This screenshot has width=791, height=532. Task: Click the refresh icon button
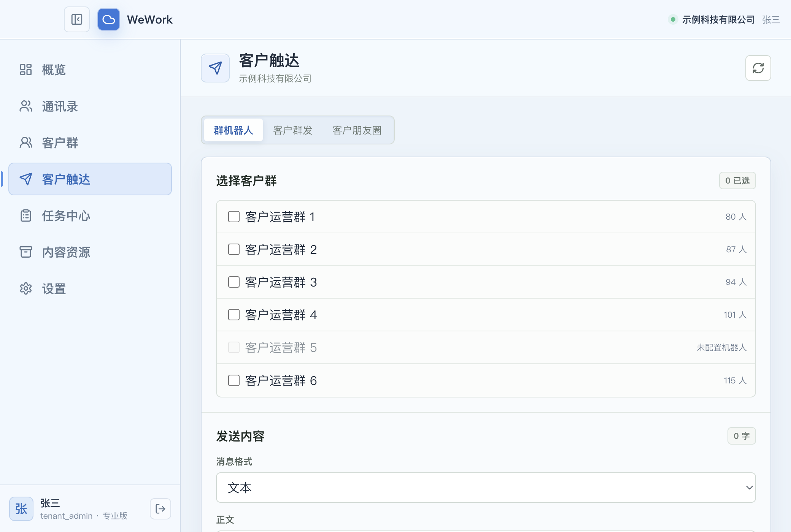tap(758, 68)
